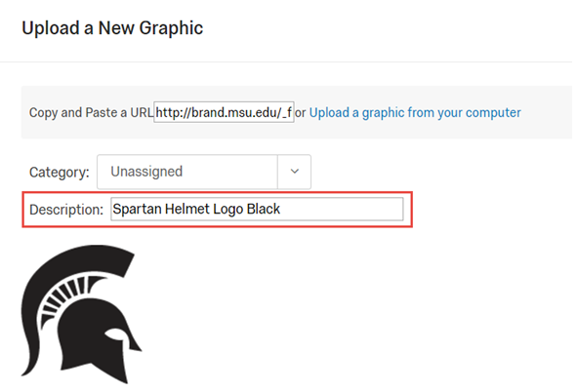The image size is (577, 392).
Task: Open the Unassigned category combo box
Action: point(204,172)
